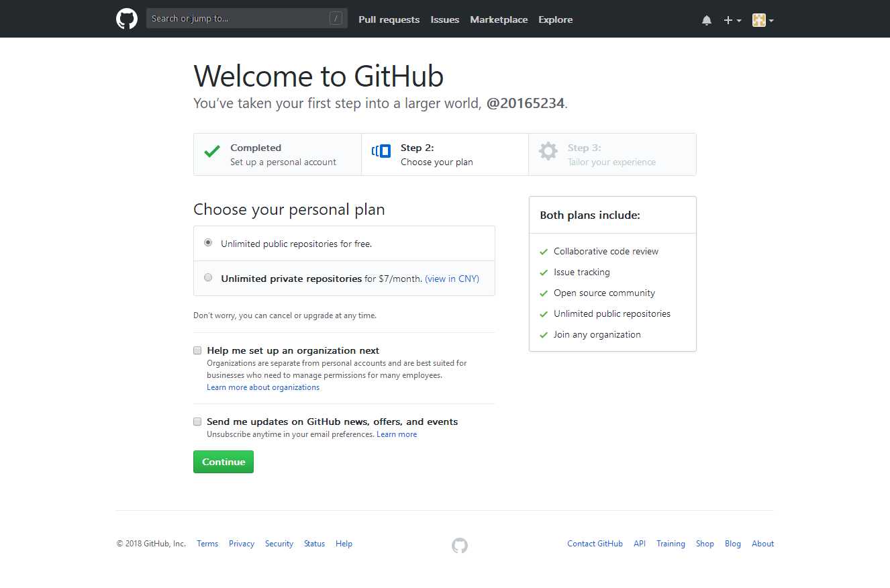Viewport: 890px width, 588px height.
Task: Click the @20165234 username text
Action: tap(526, 103)
